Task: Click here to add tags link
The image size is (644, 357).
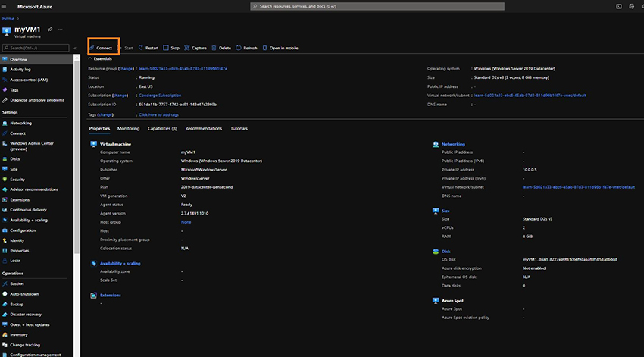Action: click(158, 114)
